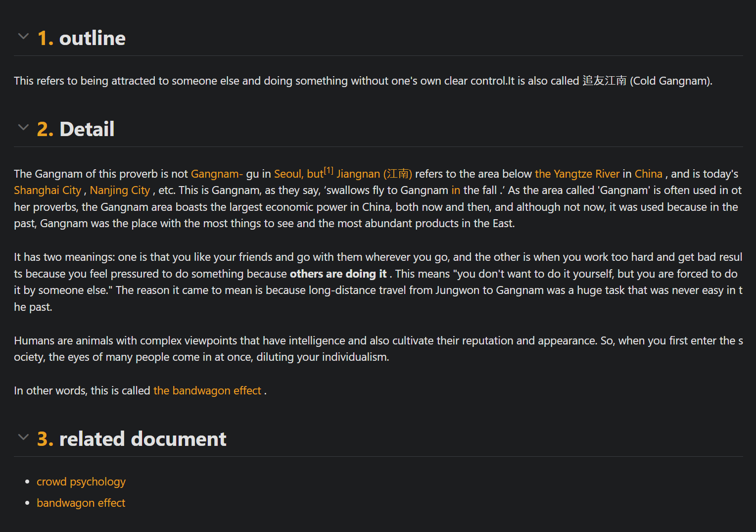Image resolution: width=756 pixels, height=532 pixels.
Task: Collapse the "3. related document" section chevron
Action: (x=23, y=437)
